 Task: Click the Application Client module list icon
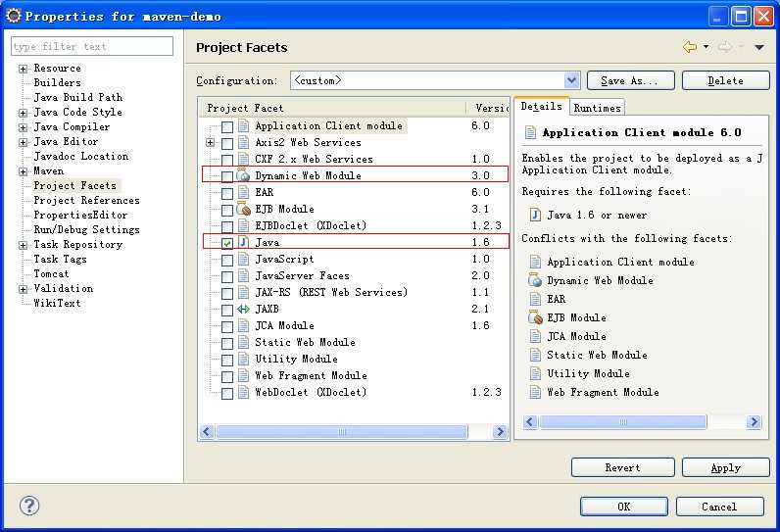[x=243, y=125]
